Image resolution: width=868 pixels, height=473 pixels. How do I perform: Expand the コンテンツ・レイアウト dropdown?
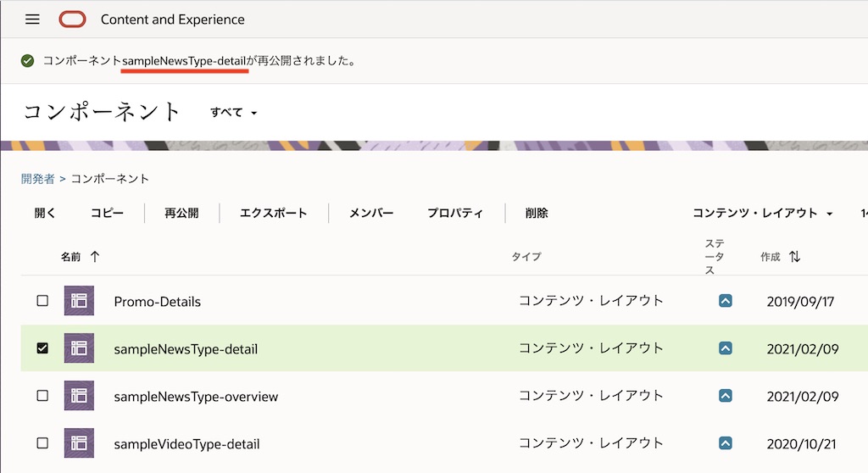[x=762, y=214]
